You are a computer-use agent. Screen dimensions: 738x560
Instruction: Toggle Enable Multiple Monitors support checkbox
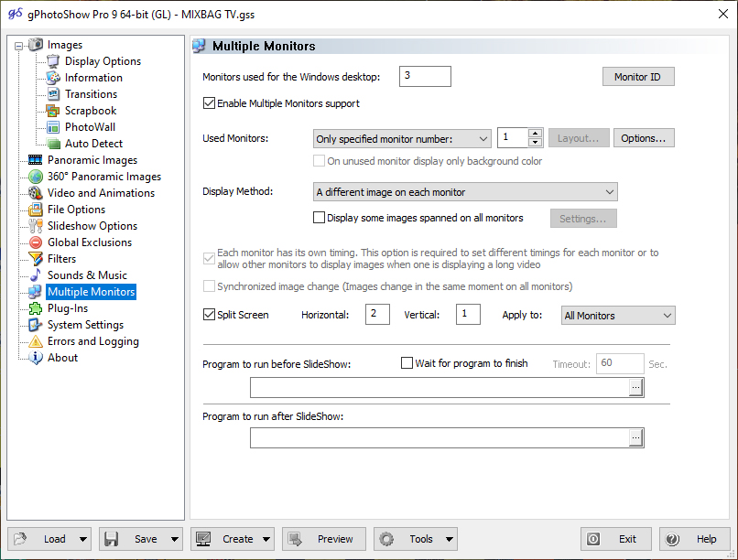point(209,103)
